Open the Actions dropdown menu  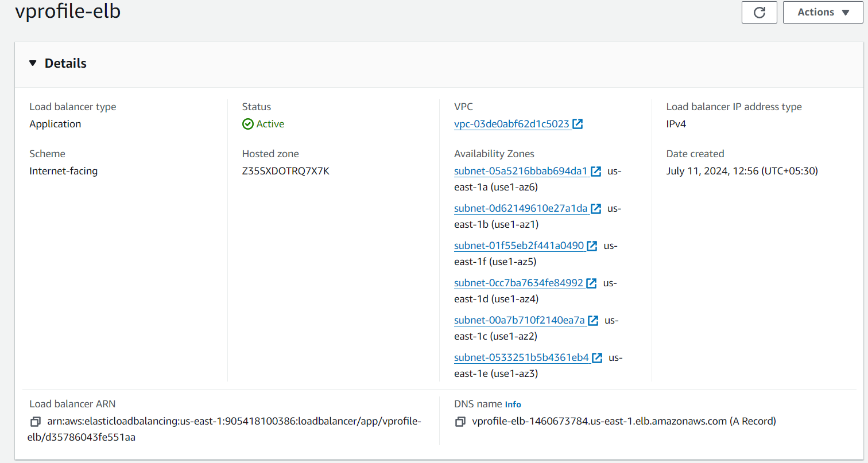823,12
